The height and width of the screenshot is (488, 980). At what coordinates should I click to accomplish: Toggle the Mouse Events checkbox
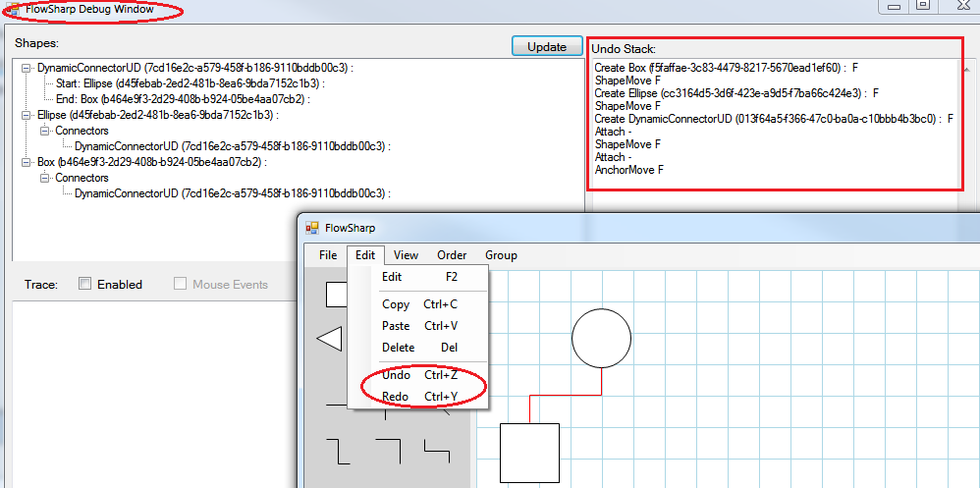180,284
